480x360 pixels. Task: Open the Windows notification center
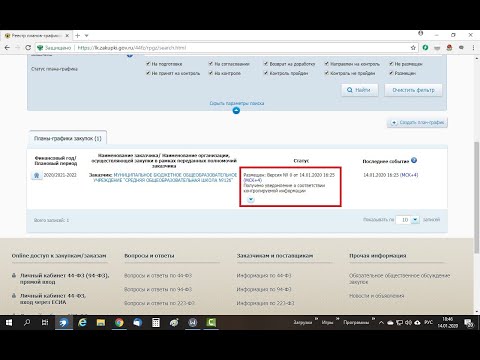469,323
